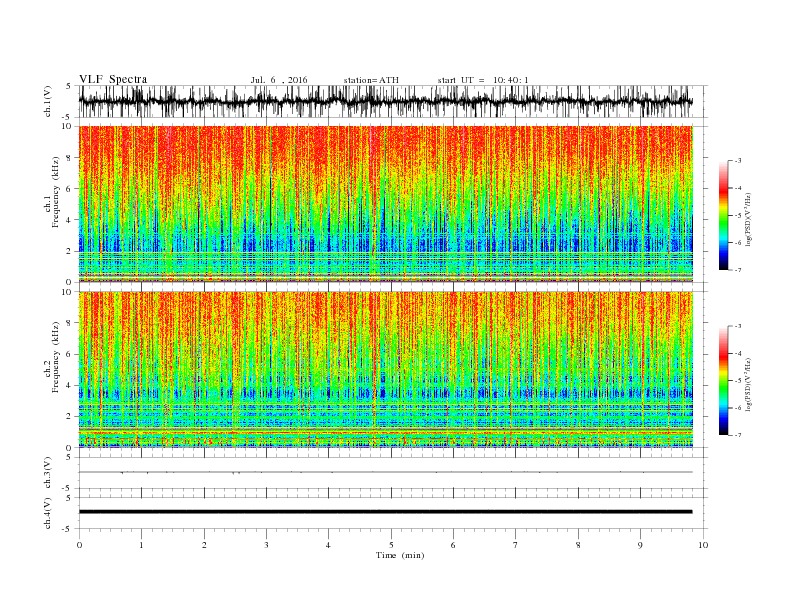
Task: Click time axis tick label "6"
Action: coord(453,545)
